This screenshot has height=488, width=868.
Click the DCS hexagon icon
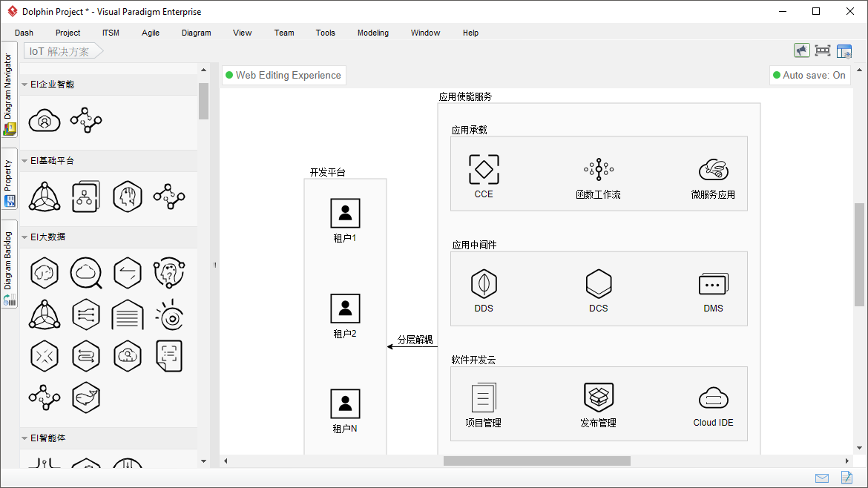click(x=599, y=284)
